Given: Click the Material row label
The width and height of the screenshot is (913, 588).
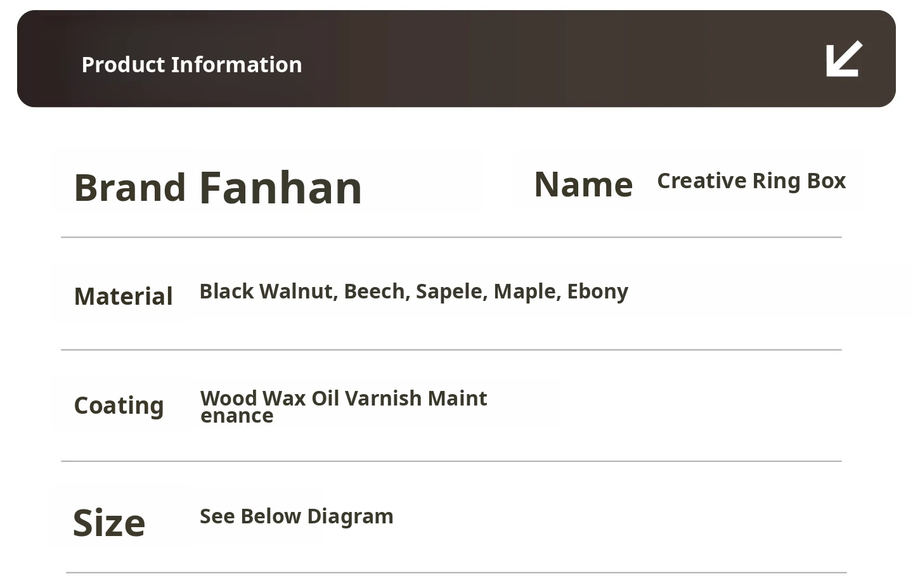Looking at the screenshot, I should click(x=123, y=297).
